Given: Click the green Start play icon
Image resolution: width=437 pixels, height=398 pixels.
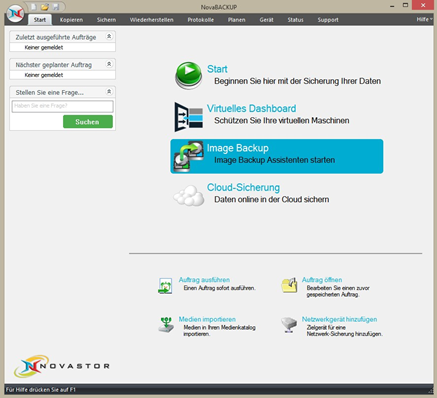Looking at the screenshot, I should 188,75.
